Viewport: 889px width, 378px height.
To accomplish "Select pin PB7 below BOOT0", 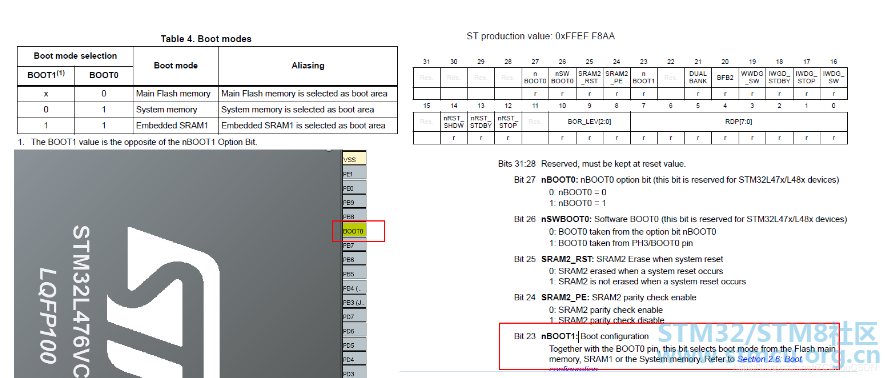I will click(x=354, y=245).
